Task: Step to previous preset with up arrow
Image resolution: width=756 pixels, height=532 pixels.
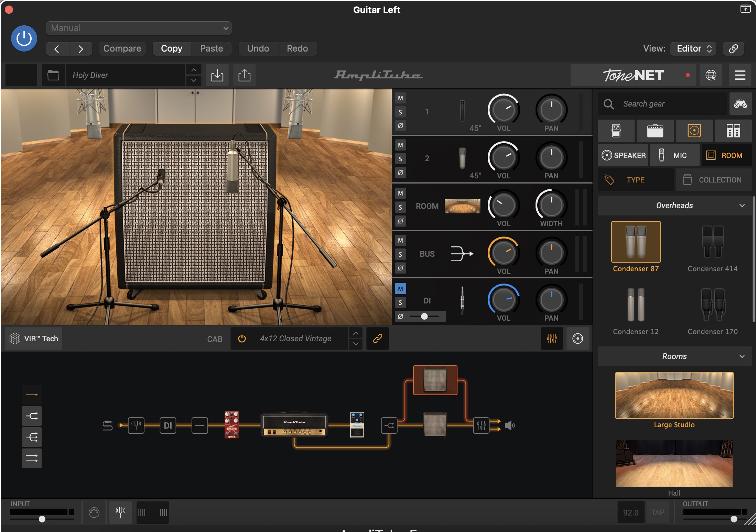Action: pos(194,70)
